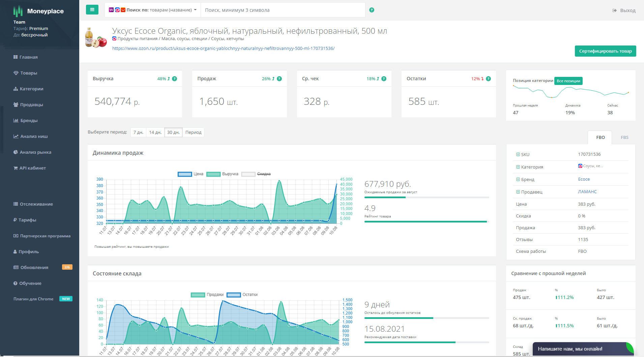Go to Бренды in sidebar
This screenshot has width=644, height=357.
tap(29, 120)
